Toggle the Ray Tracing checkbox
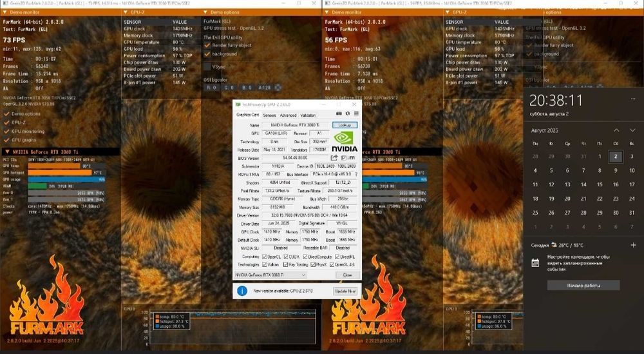The height and width of the screenshot is (354, 644). coord(286,264)
